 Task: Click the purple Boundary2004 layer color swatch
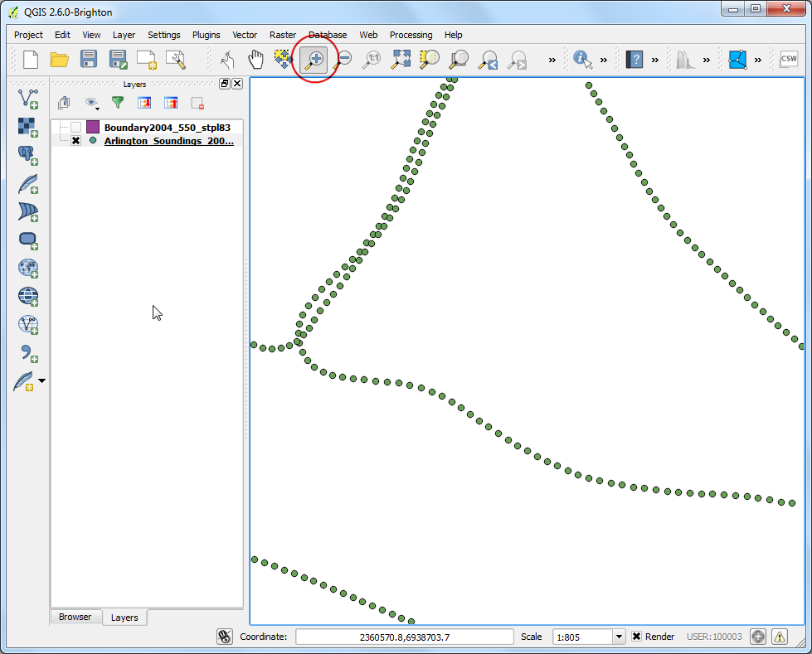click(93, 127)
